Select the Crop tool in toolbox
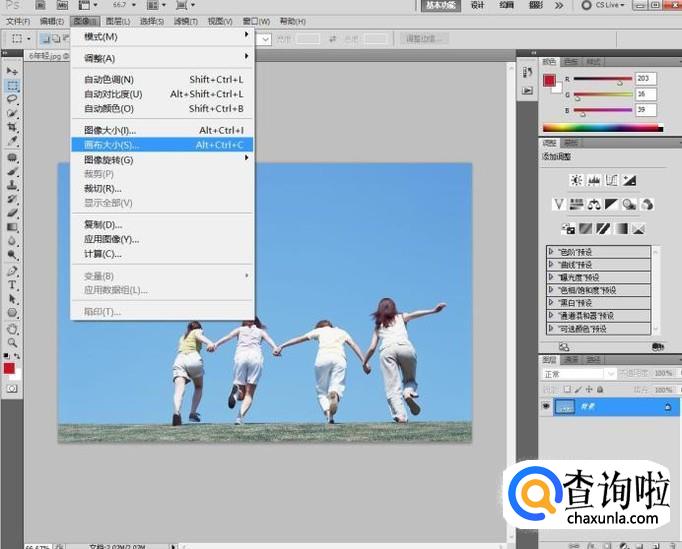This screenshot has height=549, width=682. point(13,128)
